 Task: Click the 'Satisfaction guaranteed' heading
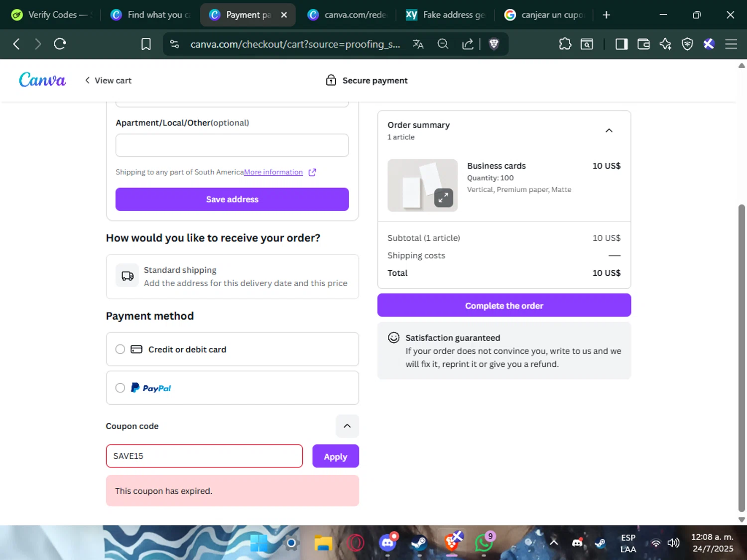point(453,338)
